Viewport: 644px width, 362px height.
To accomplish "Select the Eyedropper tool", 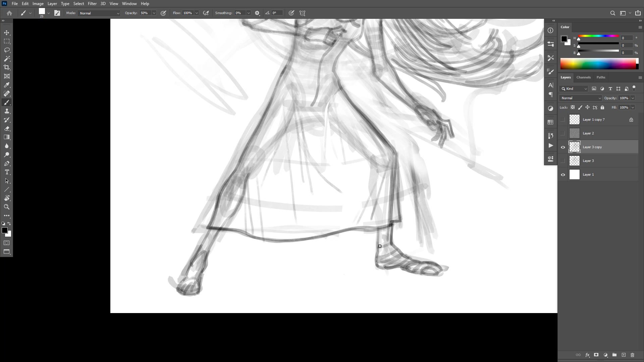I will 7,85.
